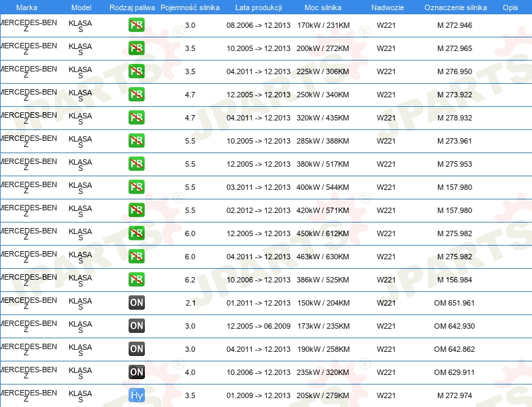Image resolution: width=532 pixels, height=407 pixels.
Task: Select engine code M 156.984
Action: 454,279
